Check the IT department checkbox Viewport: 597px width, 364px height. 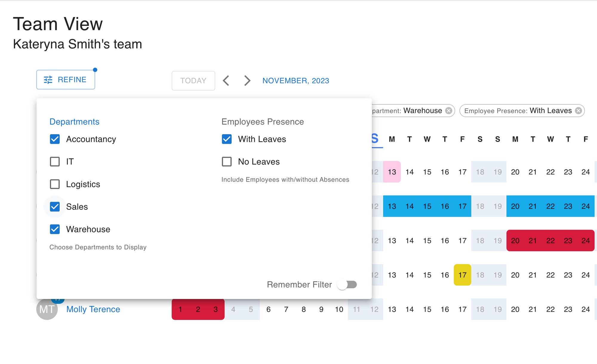55,162
